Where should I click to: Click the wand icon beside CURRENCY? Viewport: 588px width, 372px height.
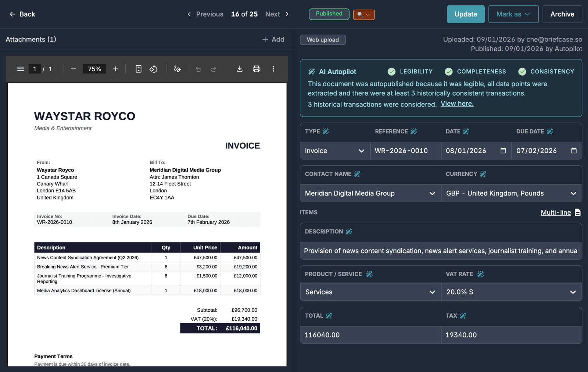[x=483, y=174]
